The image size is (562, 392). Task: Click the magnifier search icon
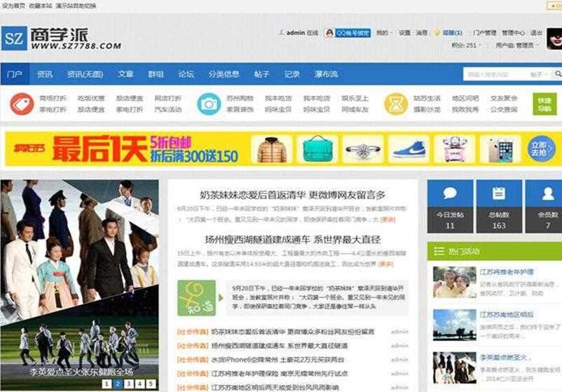pyautogui.click(x=556, y=73)
